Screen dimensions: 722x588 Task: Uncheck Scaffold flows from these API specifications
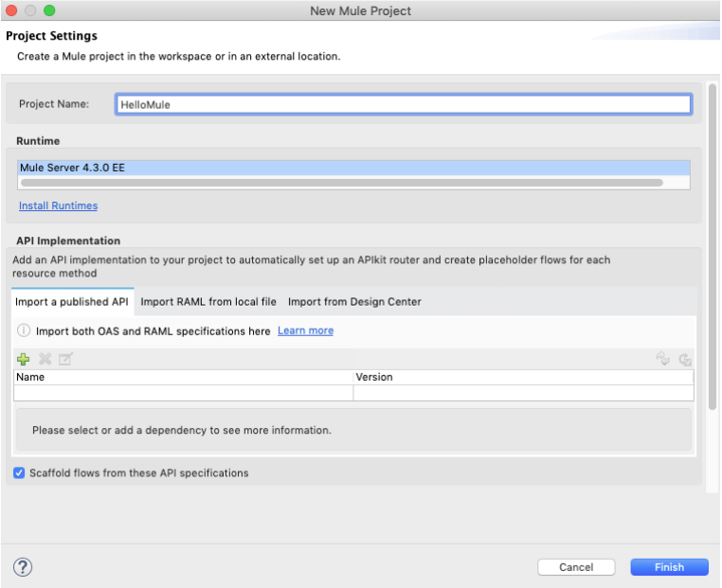click(19, 472)
